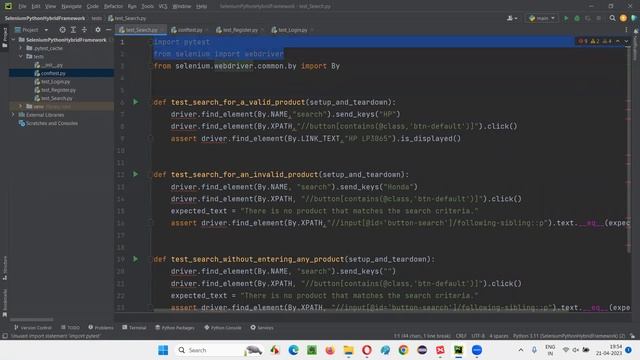Open the Edit menu
The height and width of the screenshot is (360, 640).
coord(36,6)
